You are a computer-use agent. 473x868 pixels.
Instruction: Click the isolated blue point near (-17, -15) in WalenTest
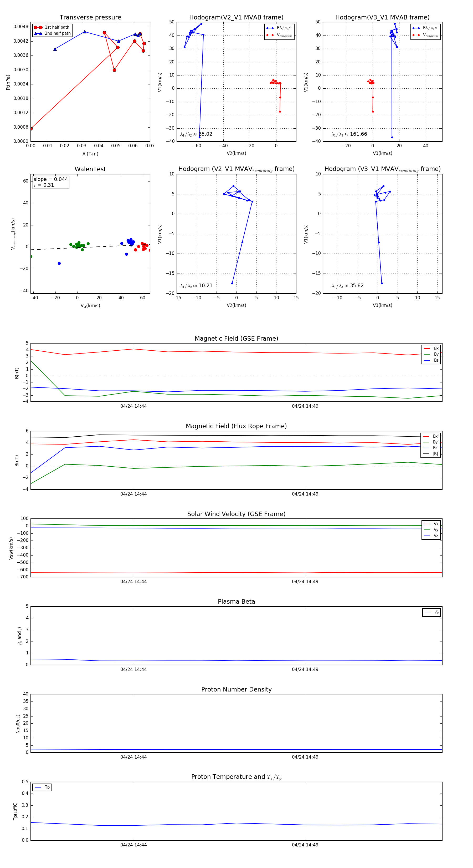point(59,264)
